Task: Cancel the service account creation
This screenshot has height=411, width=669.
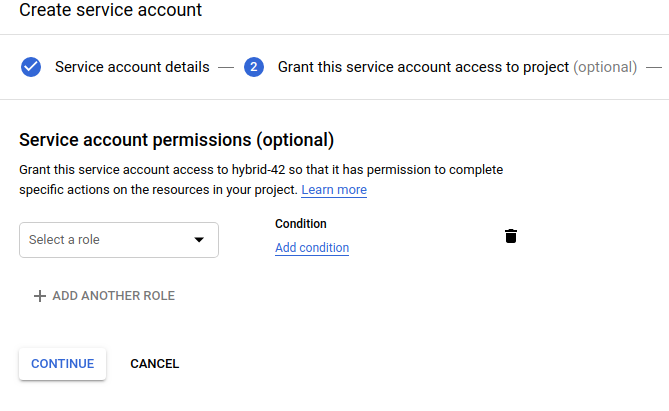Action: coord(154,364)
